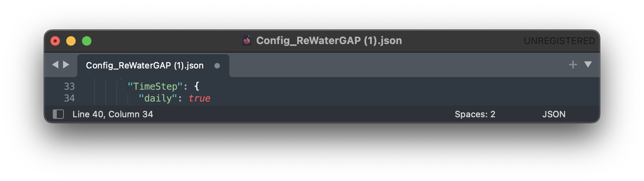Place the cursor on the "TimeStep" key
644x181 pixels.
[155, 86]
